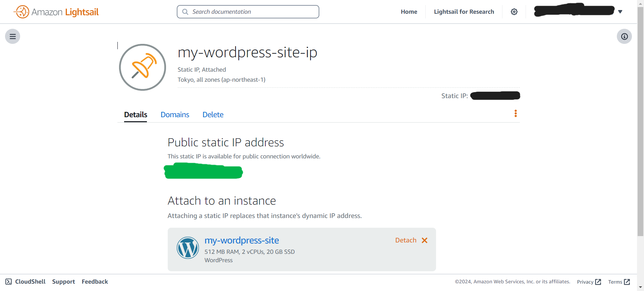Click the "Static IP:" label

pyautogui.click(x=454, y=96)
